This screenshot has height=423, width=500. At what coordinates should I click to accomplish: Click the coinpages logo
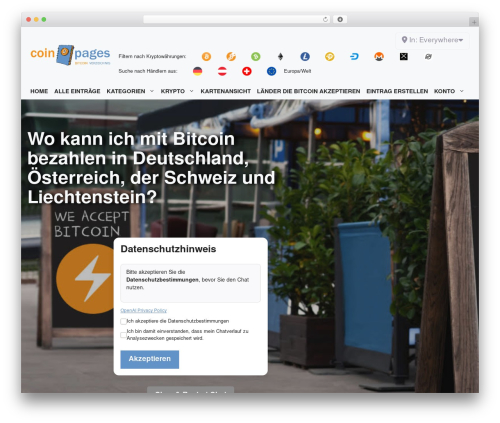(70, 54)
